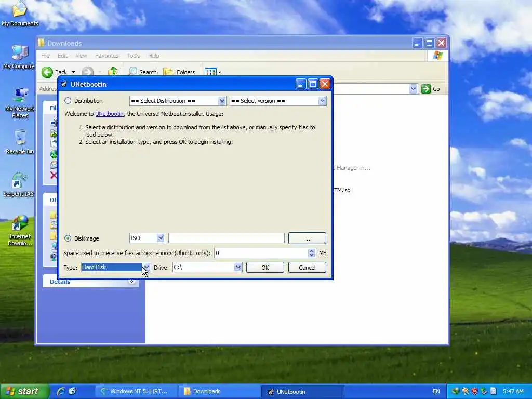
Task: Expand the Details panel chevron
Action: tap(131, 282)
